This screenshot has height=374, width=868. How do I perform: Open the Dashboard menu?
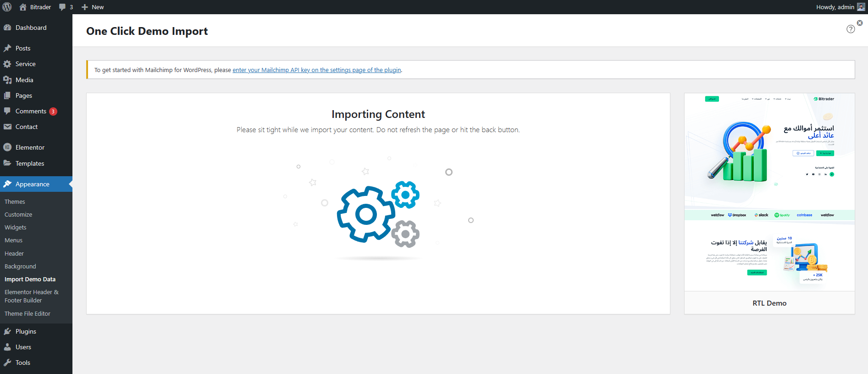pyautogui.click(x=31, y=28)
